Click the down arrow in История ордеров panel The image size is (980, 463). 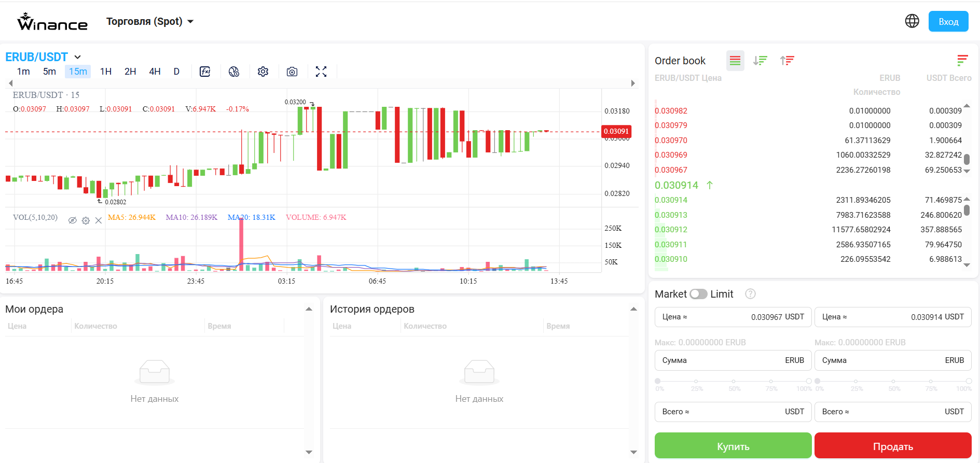pos(633,452)
